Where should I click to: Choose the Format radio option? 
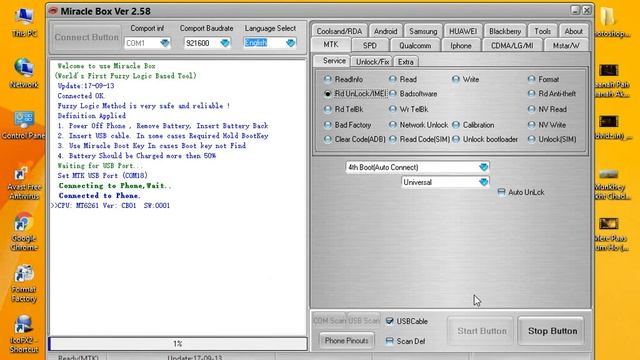(531, 79)
